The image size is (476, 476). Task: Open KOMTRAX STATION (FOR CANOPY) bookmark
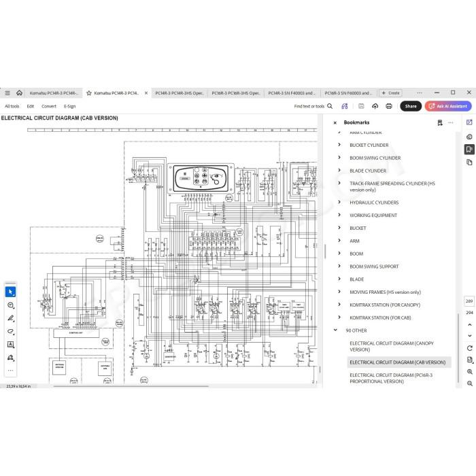tap(385, 305)
